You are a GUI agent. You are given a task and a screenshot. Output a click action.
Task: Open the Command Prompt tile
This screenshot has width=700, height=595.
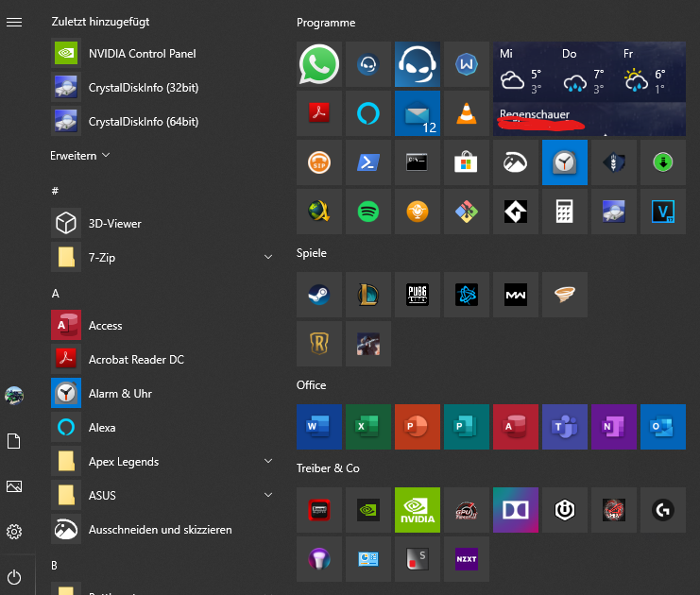pyautogui.click(x=418, y=162)
